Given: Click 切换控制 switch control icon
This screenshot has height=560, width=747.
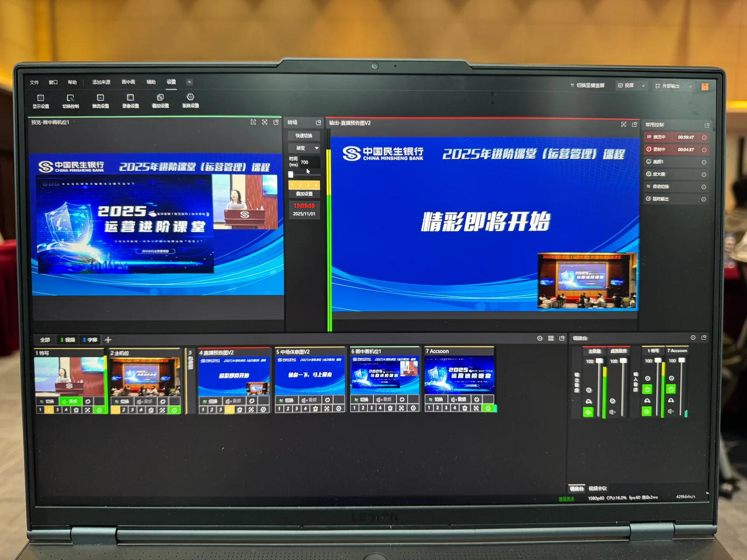Looking at the screenshot, I should tap(70, 100).
